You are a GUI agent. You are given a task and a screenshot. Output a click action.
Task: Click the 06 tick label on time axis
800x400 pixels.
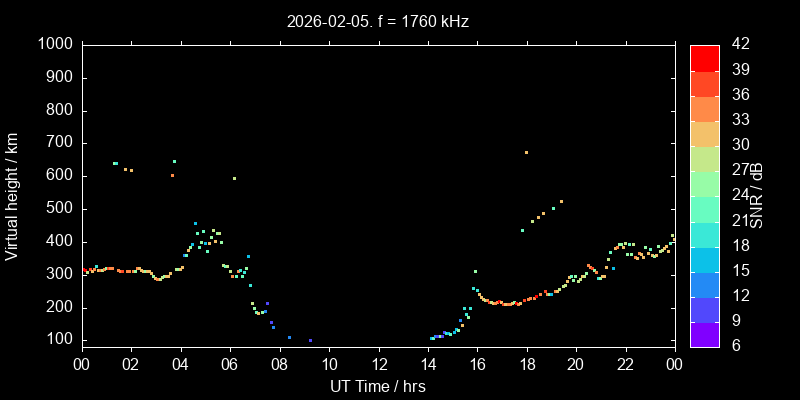tap(229, 365)
